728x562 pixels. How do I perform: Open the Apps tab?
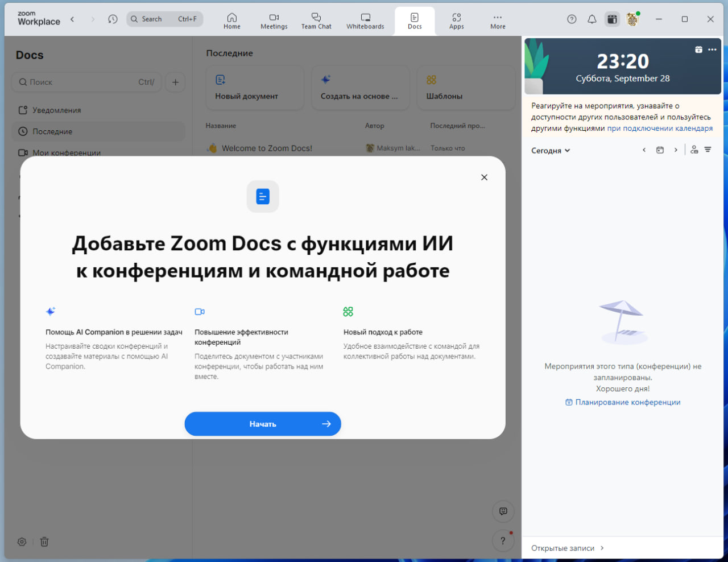(x=457, y=21)
